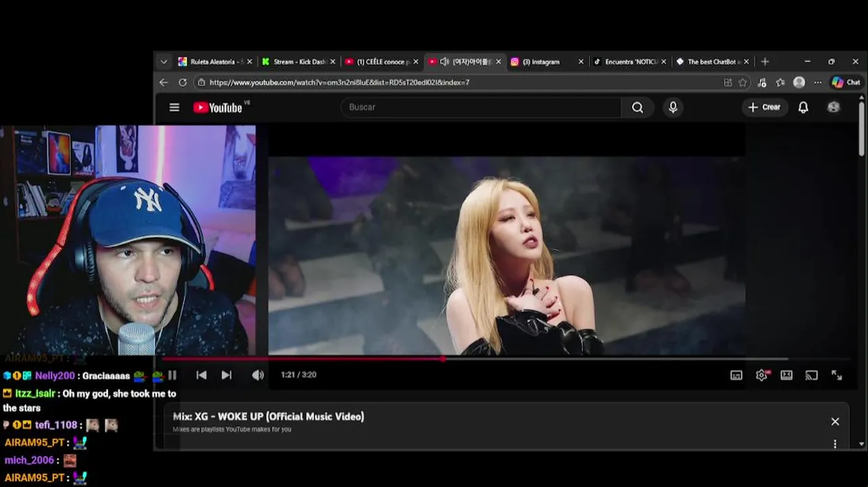Skip to the previous video
The height and width of the screenshot is (487, 868).
click(x=201, y=375)
